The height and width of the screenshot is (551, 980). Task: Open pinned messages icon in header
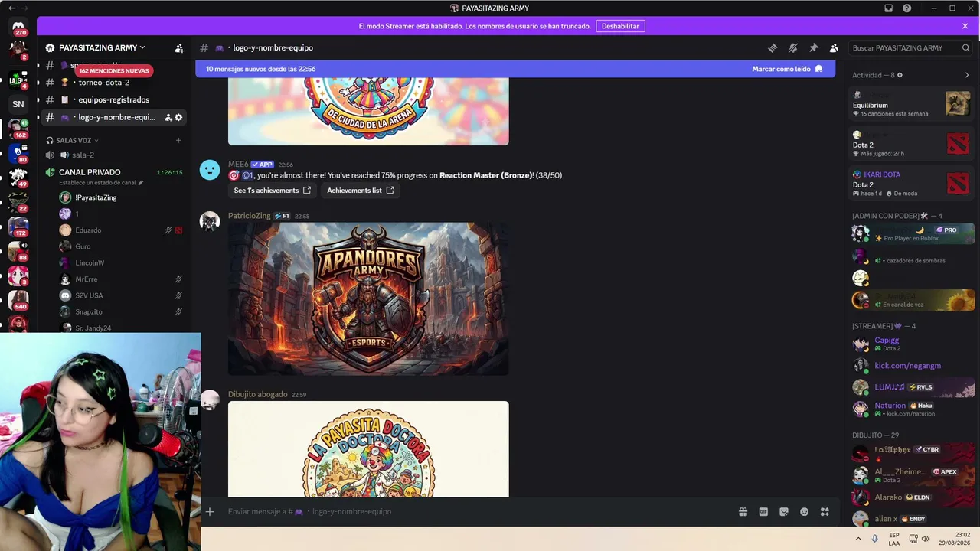814,47
